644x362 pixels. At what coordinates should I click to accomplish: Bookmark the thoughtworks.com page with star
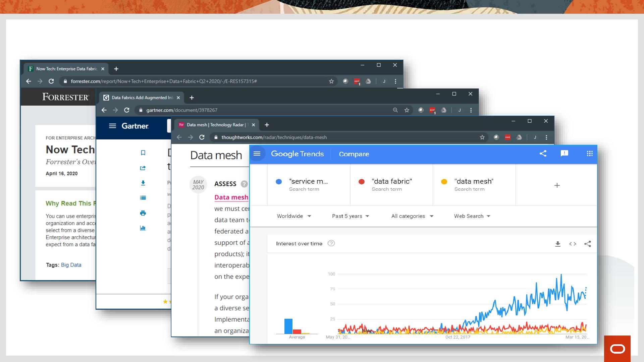(x=482, y=137)
